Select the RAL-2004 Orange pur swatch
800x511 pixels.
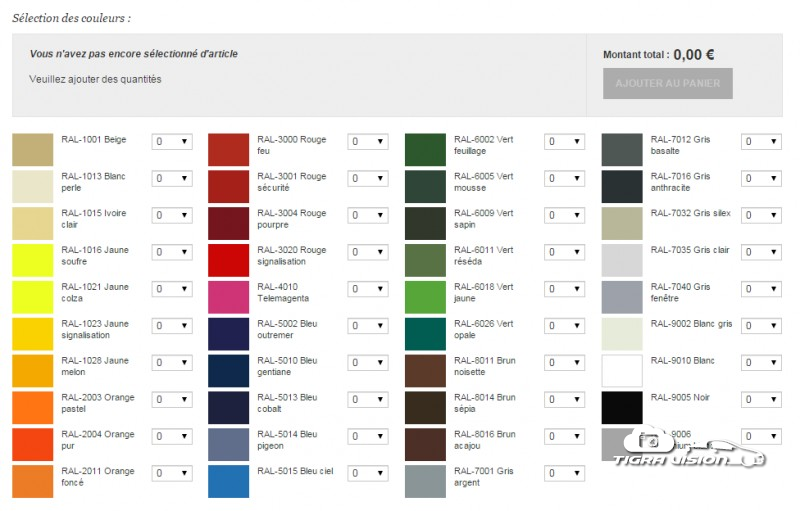click(x=32, y=444)
